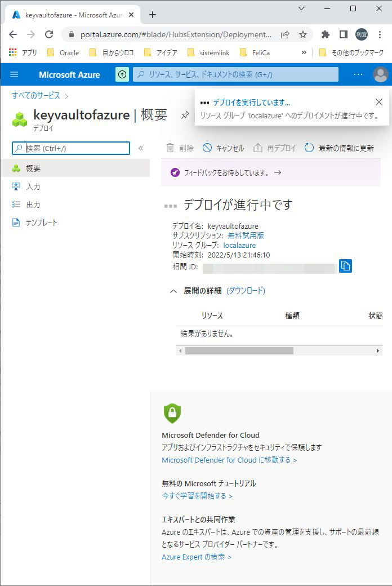Show more bookmarks with double chevron
The image size is (392, 586).
pyautogui.click(x=304, y=53)
